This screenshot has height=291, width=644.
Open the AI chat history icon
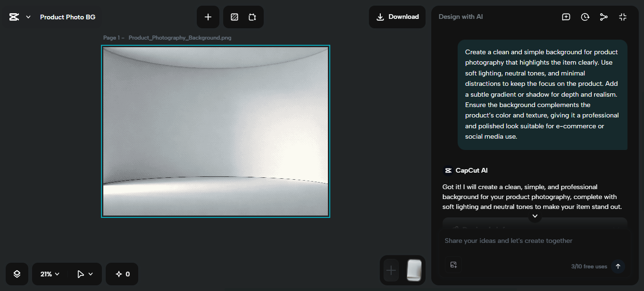pyautogui.click(x=585, y=17)
